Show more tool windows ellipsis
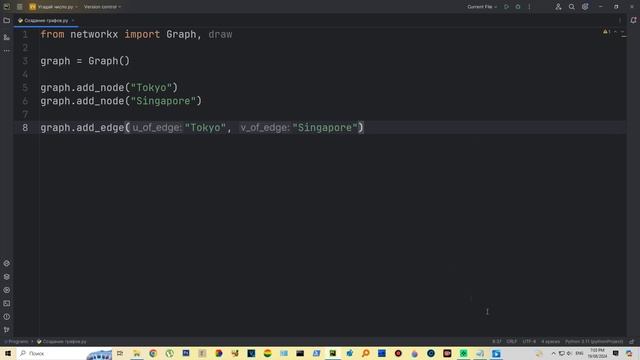Image resolution: width=640 pixels, height=360 pixels. pyautogui.click(x=7, y=51)
